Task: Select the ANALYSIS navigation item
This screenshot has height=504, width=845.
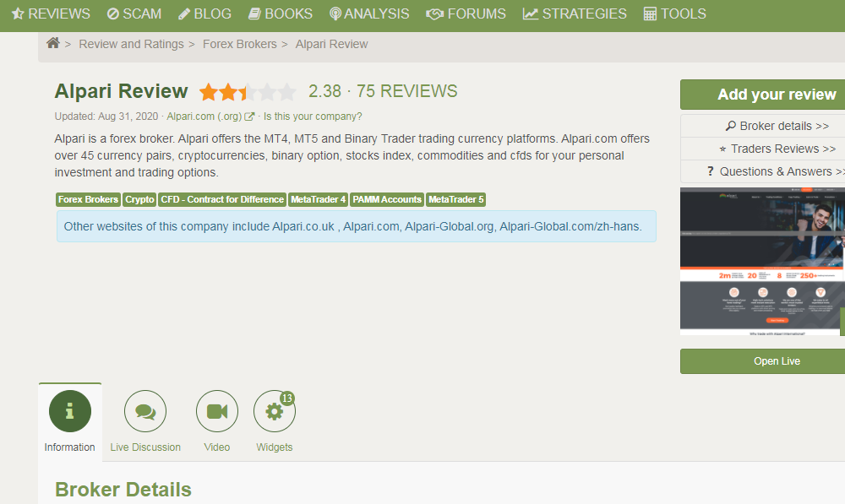Action: coord(369,14)
